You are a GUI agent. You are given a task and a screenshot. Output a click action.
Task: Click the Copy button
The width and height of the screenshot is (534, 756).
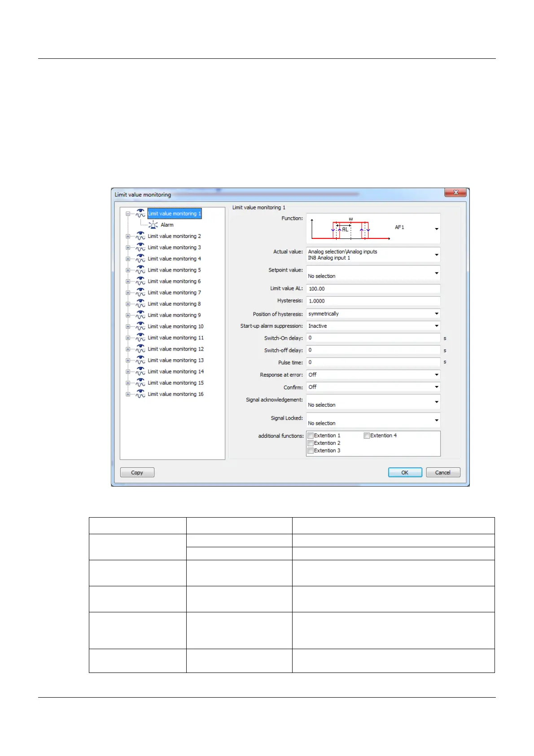click(x=137, y=472)
